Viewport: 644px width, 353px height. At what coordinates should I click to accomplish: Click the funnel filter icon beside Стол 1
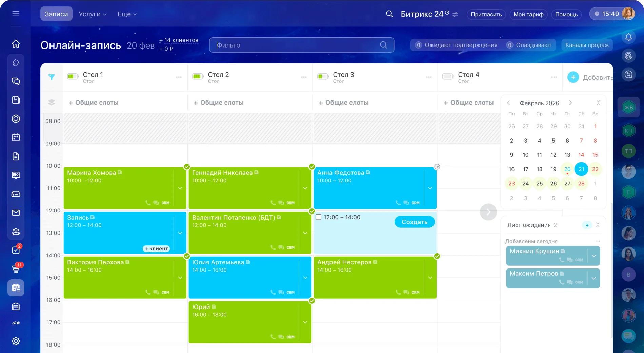pyautogui.click(x=52, y=77)
